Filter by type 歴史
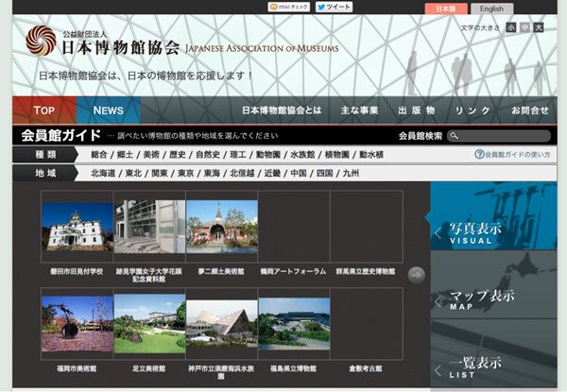The image size is (567, 392). pyautogui.click(x=178, y=155)
